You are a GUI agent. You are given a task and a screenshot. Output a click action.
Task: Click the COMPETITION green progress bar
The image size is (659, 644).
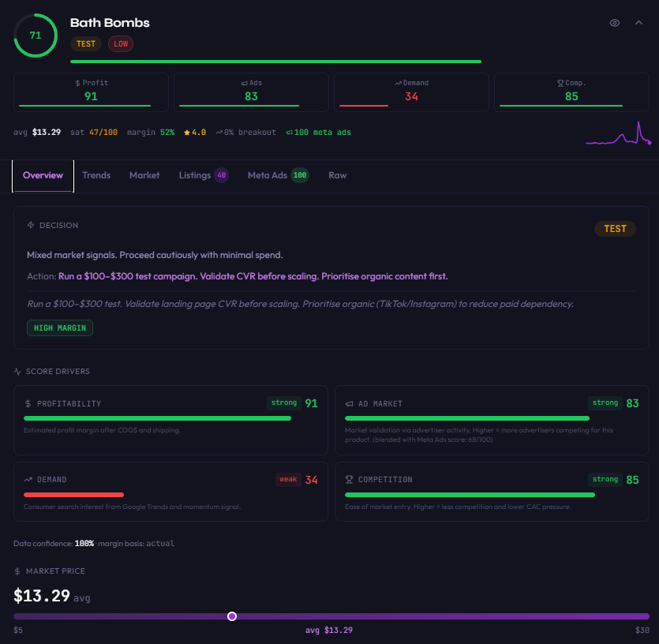click(x=470, y=495)
